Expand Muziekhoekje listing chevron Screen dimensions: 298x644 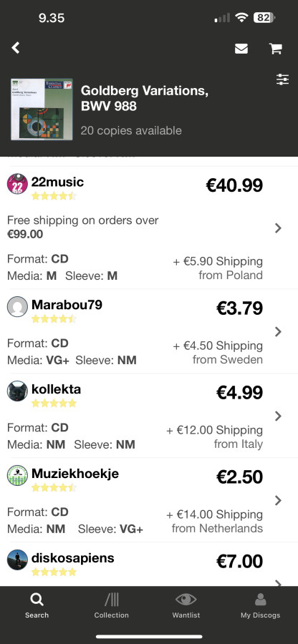click(278, 500)
